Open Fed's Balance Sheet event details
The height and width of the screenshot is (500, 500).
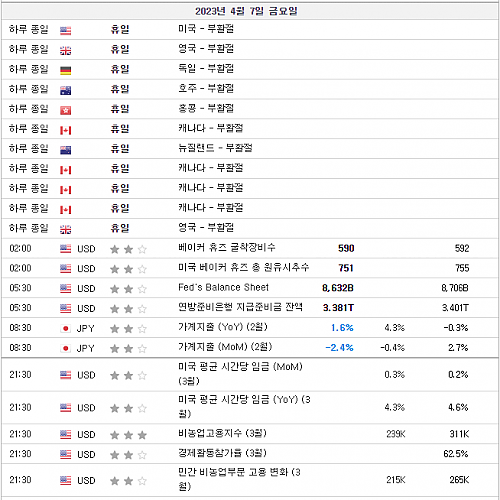point(223,287)
